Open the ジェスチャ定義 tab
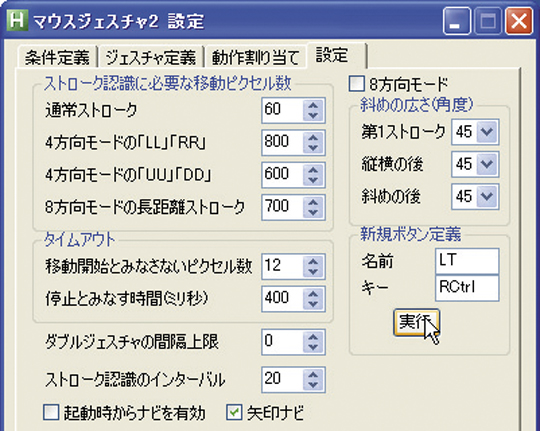Image resolution: width=540 pixels, height=431 pixels. point(151,57)
